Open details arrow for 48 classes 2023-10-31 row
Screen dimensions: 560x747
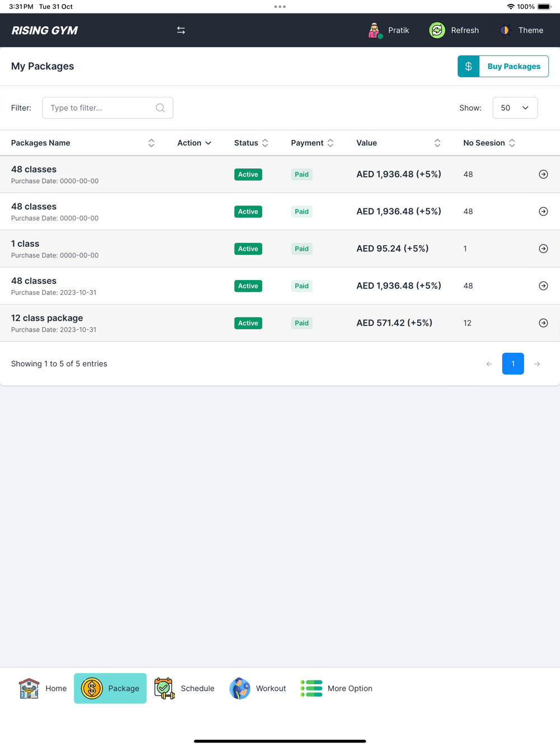(x=543, y=286)
